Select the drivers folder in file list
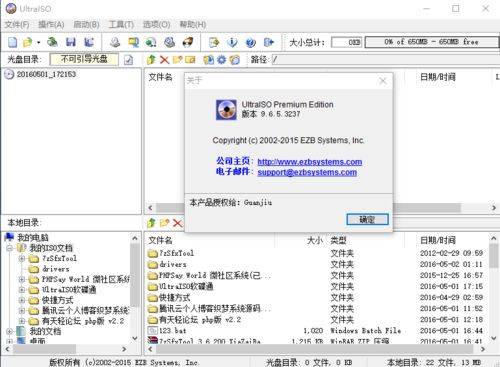Image resolution: width=500 pixels, height=367 pixels. (173, 264)
